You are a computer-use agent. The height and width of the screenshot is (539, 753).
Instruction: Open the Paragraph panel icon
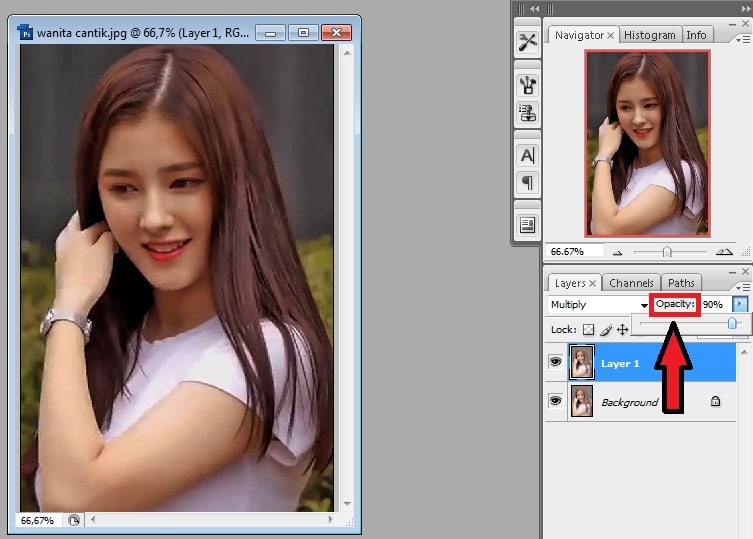527,183
